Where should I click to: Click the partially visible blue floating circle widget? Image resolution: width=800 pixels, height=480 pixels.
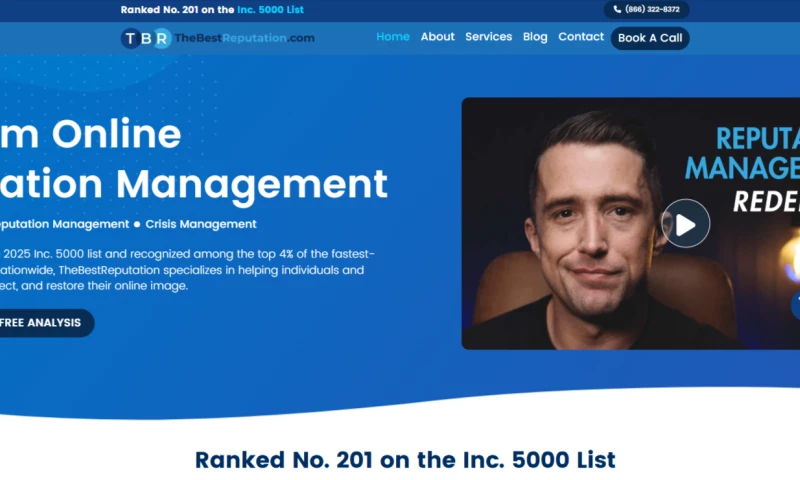(795, 304)
